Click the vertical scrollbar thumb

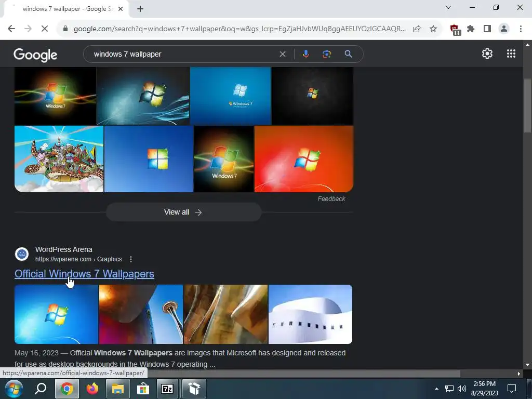coord(527,105)
